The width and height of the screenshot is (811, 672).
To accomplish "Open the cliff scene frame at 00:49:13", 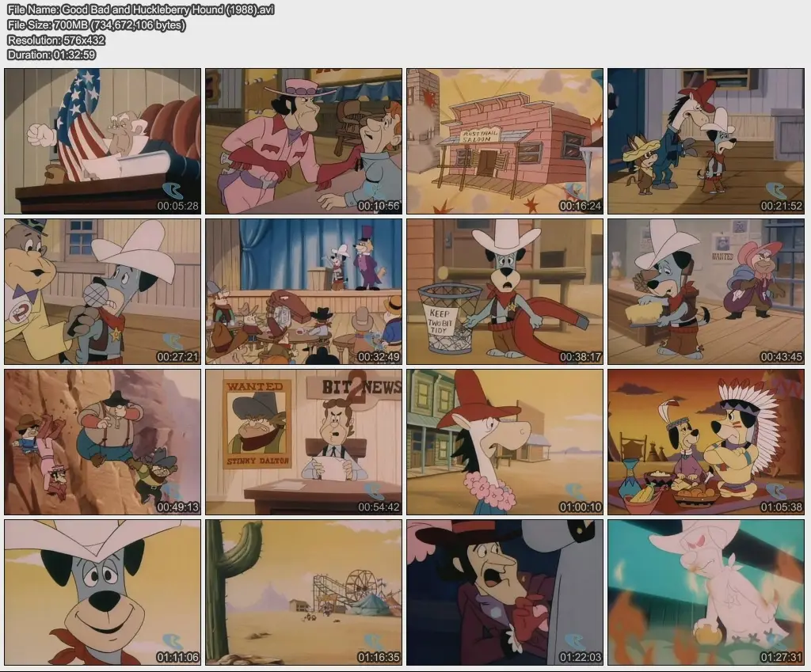I will [102, 442].
